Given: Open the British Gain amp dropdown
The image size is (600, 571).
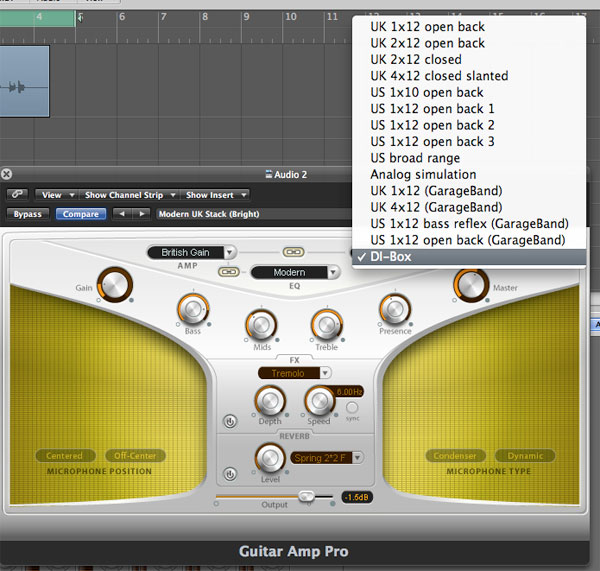Looking at the screenshot, I should coord(192,252).
